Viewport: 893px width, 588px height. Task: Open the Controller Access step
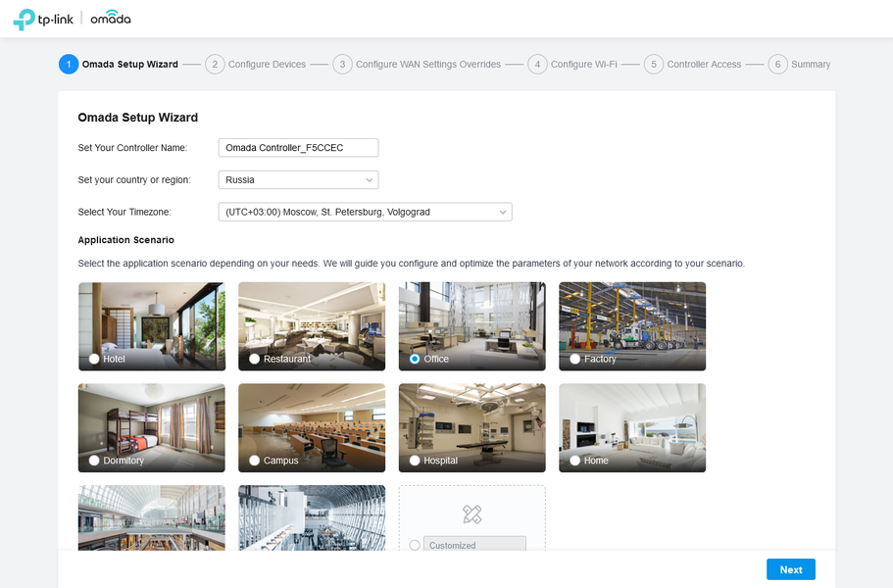coord(704,65)
